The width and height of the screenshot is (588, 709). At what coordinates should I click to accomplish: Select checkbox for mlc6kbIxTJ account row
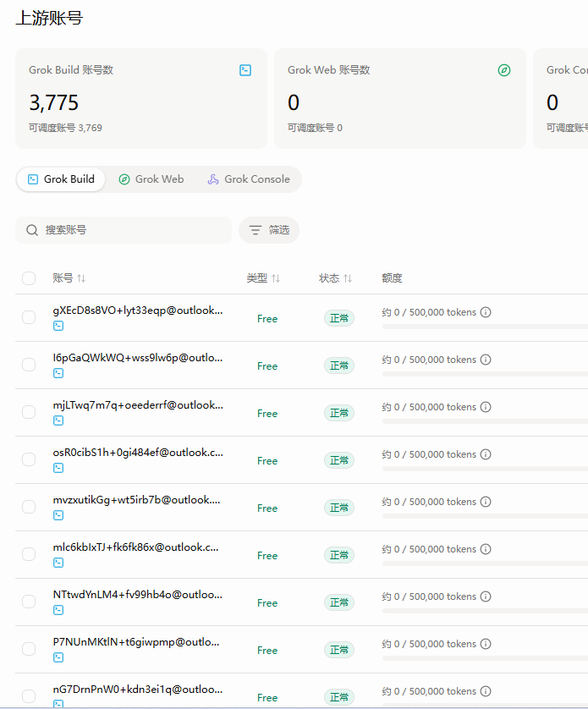pos(29,554)
